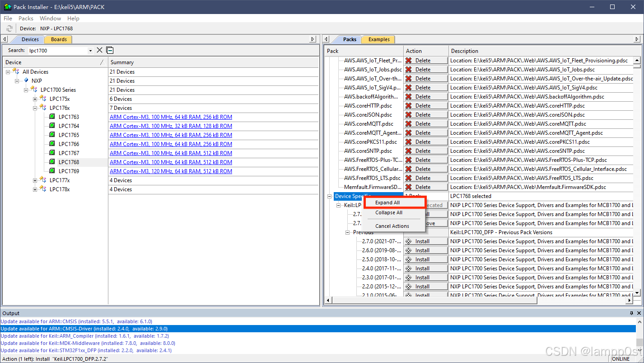Click the packs list scroll-up arrow
This screenshot has width=644, height=363.
(x=637, y=60)
